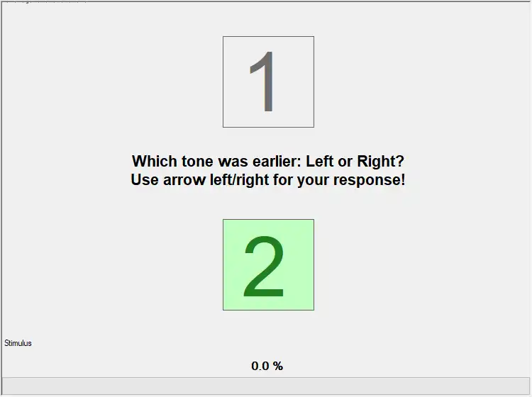Click lowercase "left" in the instruction line
532x397 pixels.
[x=217, y=180]
